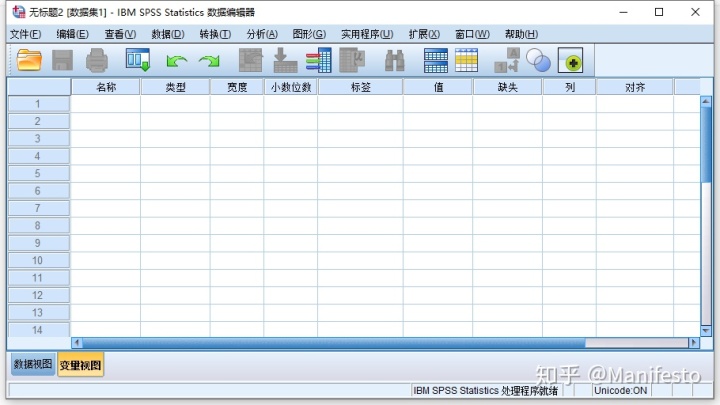Image resolution: width=720 pixels, height=405 pixels.
Task: Click the 宽度 column header
Action: 237,87
